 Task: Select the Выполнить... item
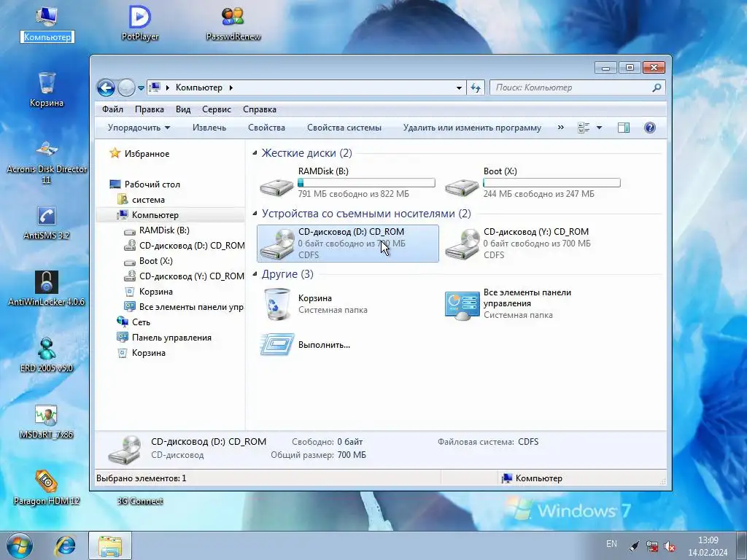tap(348, 345)
